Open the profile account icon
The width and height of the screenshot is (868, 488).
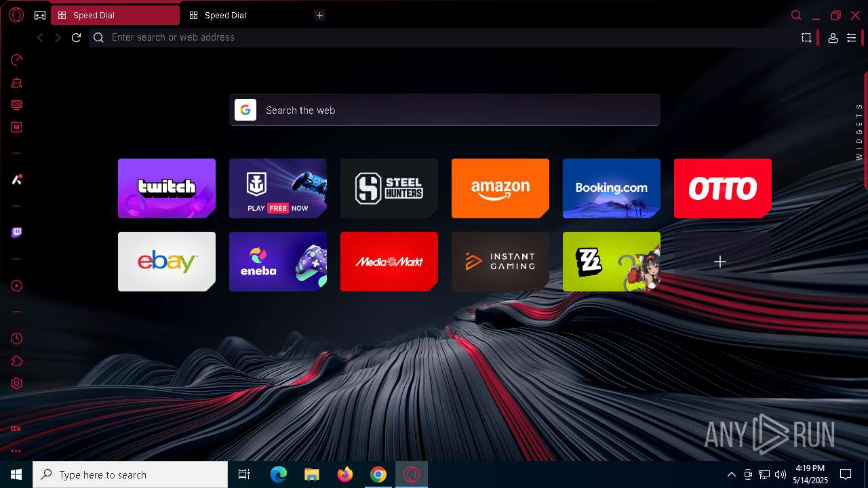coord(833,39)
